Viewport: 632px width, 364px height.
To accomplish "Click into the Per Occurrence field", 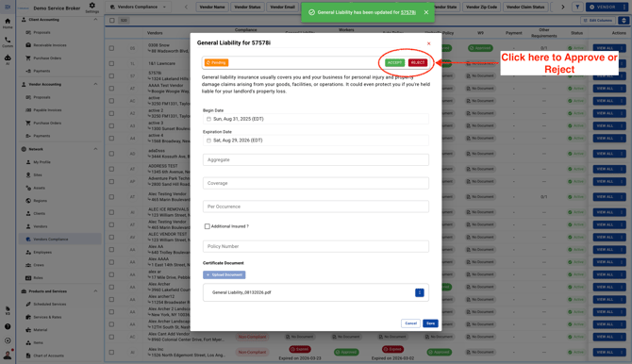I will click(316, 207).
